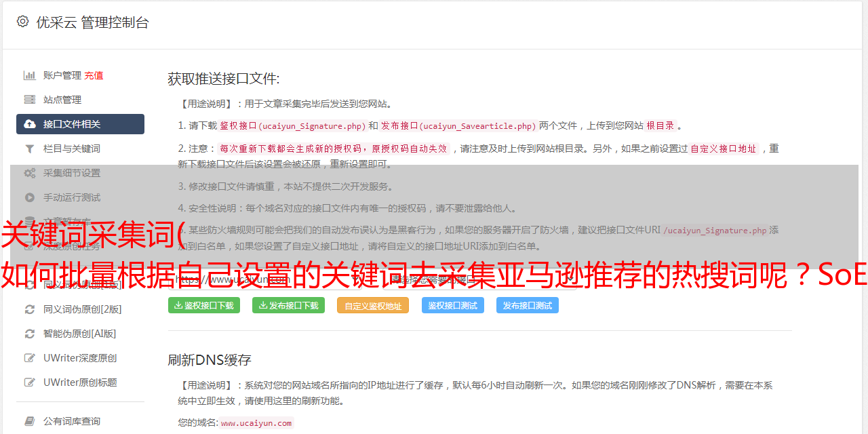Click the download icon in 鉴权接口下载 button
Image resolution: width=868 pixels, height=434 pixels.
(178, 306)
